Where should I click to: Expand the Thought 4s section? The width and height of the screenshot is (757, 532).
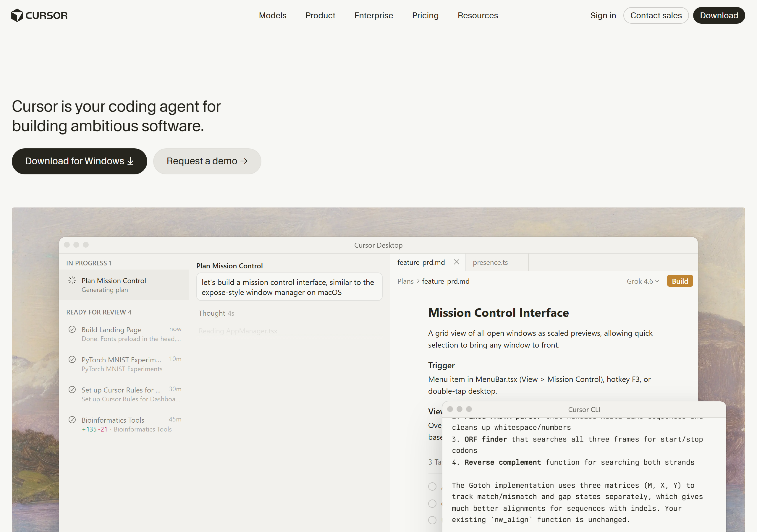pyautogui.click(x=216, y=313)
